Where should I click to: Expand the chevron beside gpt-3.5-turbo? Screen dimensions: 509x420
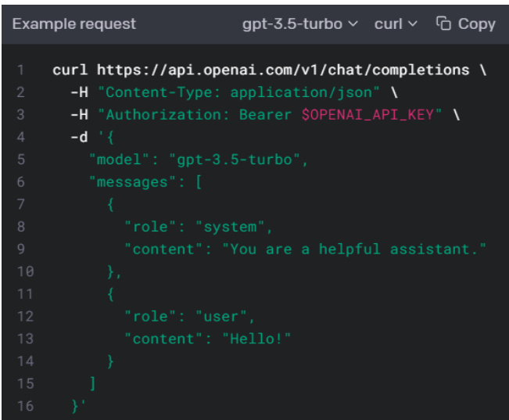click(x=353, y=24)
